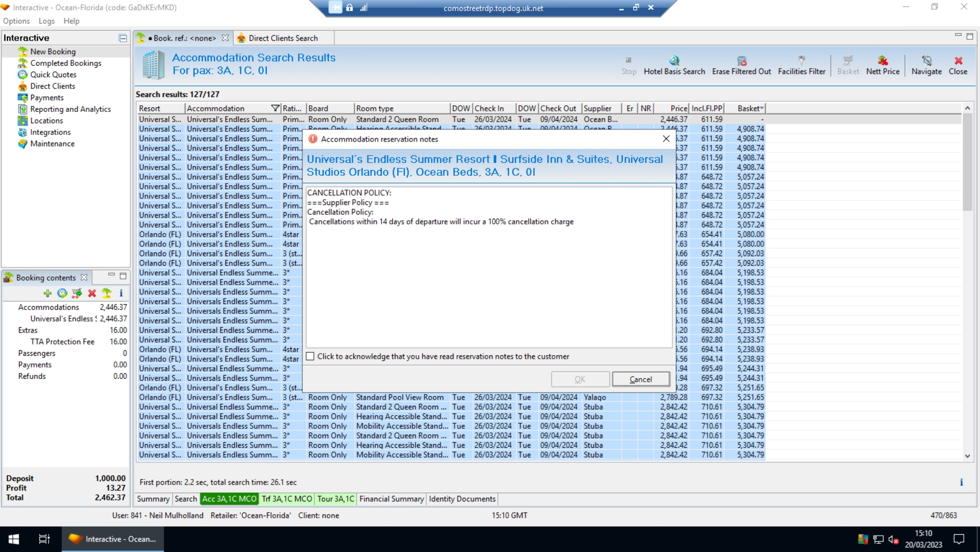Select the Acc 3A,1C MCO tab
The width and height of the screenshot is (980, 552).
pyautogui.click(x=230, y=499)
